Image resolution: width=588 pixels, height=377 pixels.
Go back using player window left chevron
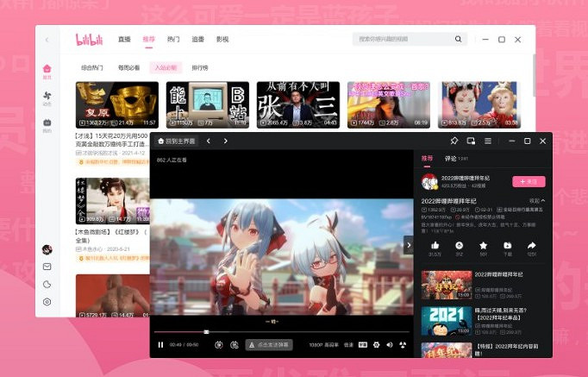tap(209, 141)
